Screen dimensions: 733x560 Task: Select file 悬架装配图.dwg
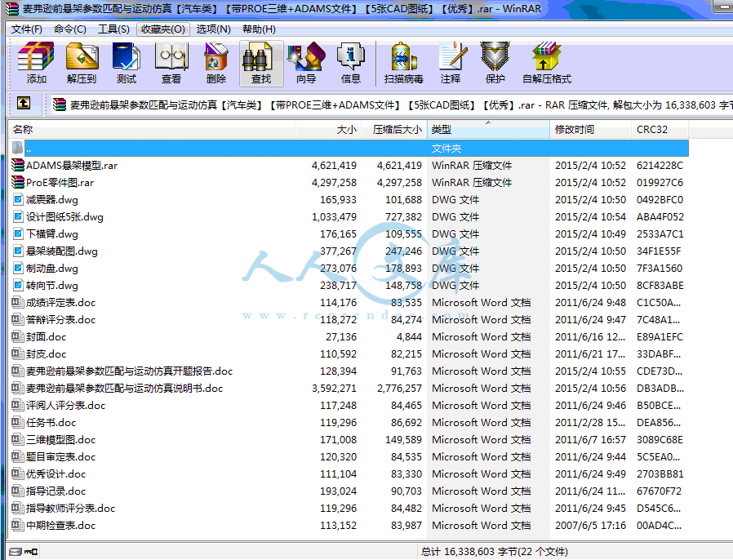click(62, 251)
